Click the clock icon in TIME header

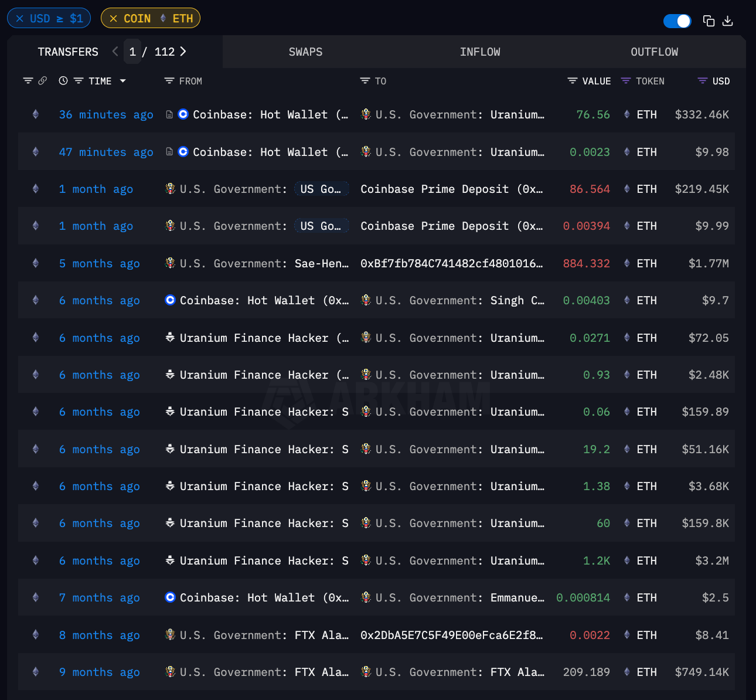pyautogui.click(x=63, y=81)
